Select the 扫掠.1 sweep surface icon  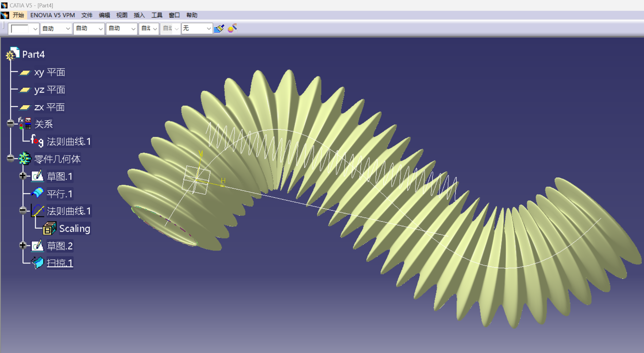pos(38,263)
